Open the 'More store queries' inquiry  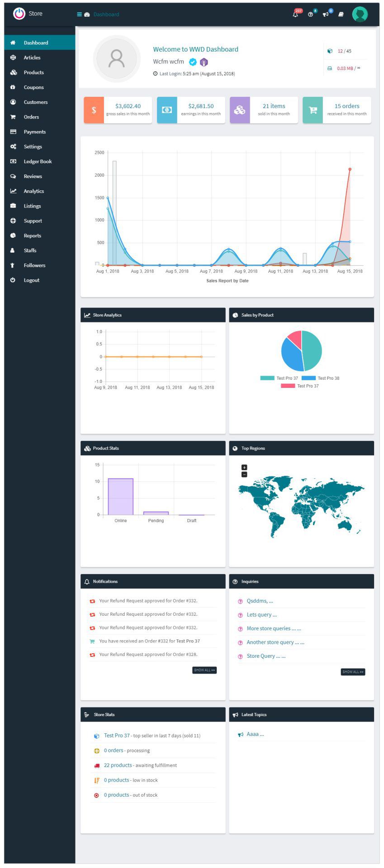[273, 628]
